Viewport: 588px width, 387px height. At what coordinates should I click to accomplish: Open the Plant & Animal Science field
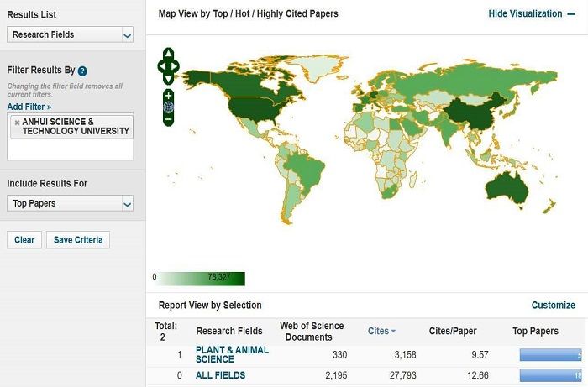click(x=232, y=354)
